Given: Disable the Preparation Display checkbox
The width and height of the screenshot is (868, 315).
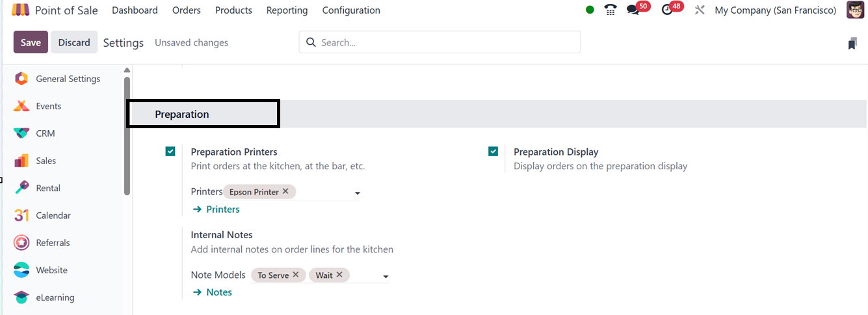Looking at the screenshot, I should click(493, 152).
